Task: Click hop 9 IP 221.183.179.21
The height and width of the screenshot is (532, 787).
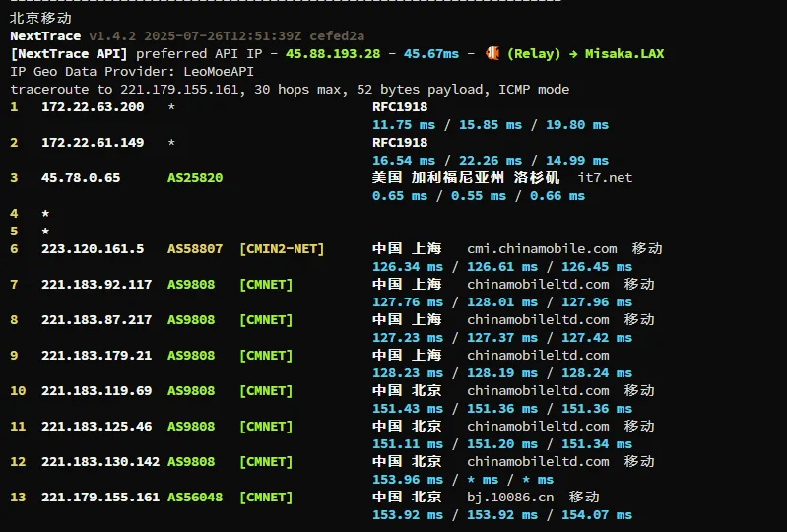Action: click(x=97, y=356)
